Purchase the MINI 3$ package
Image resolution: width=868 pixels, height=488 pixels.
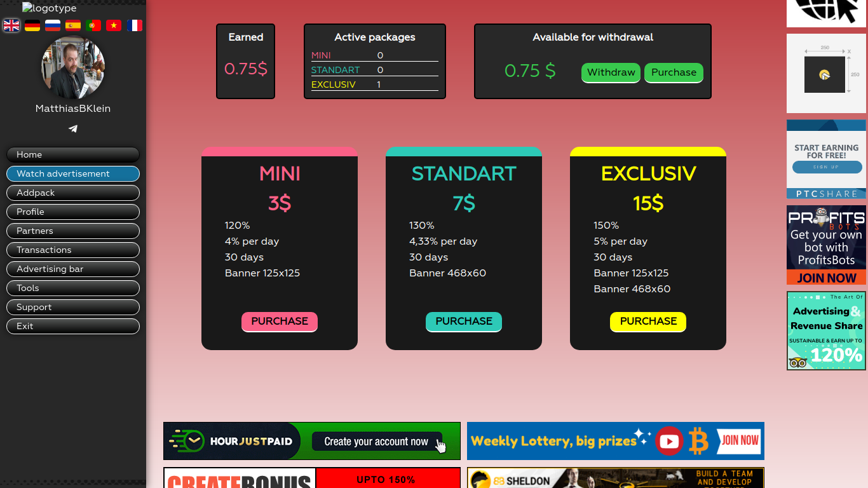[x=280, y=322]
